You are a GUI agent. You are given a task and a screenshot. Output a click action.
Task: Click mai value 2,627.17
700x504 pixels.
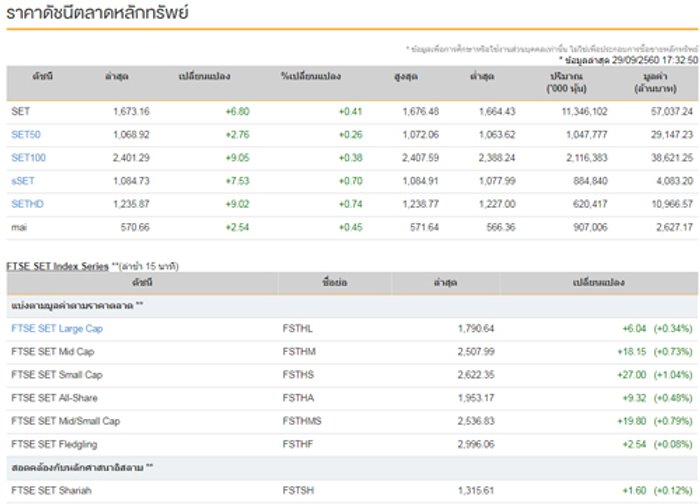(x=674, y=227)
